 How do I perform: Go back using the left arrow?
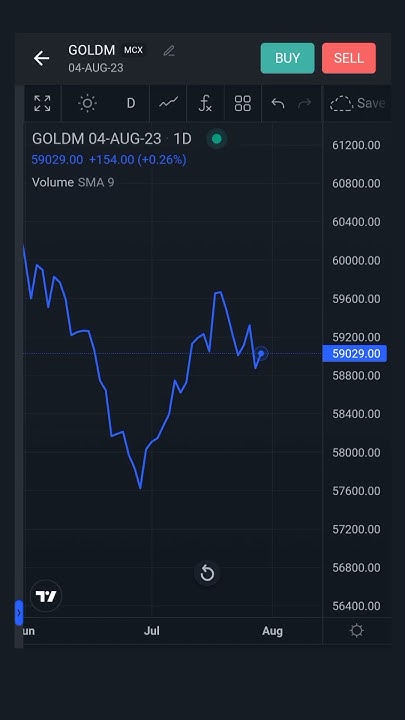click(41, 58)
